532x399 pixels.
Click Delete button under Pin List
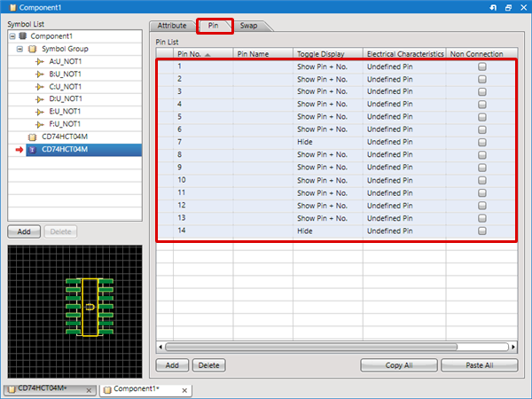point(208,365)
